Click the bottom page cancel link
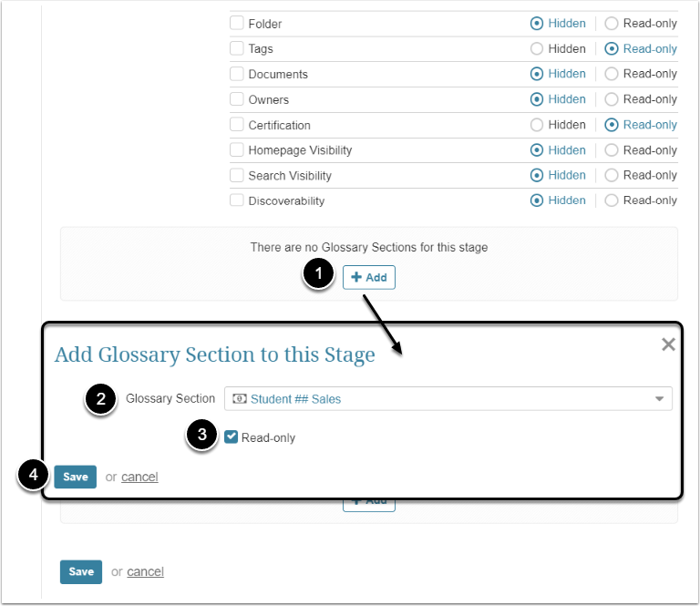Image resolution: width=700 pixels, height=606 pixels. (x=145, y=571)
